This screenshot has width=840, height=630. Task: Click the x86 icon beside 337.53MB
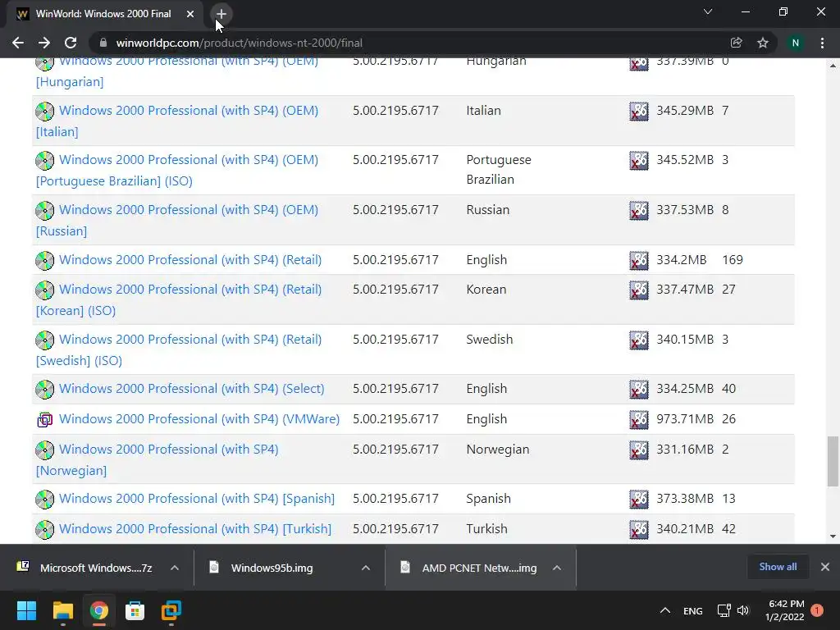coord(638,211)
